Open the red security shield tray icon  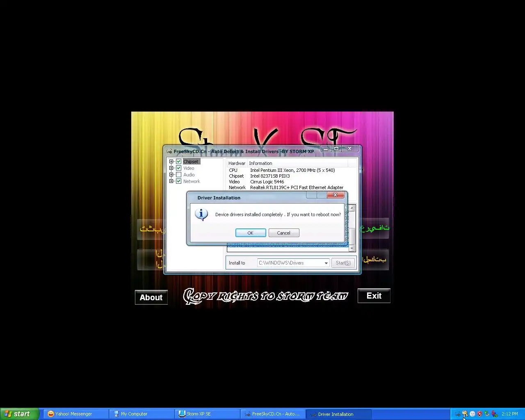[x=479, y=414]
